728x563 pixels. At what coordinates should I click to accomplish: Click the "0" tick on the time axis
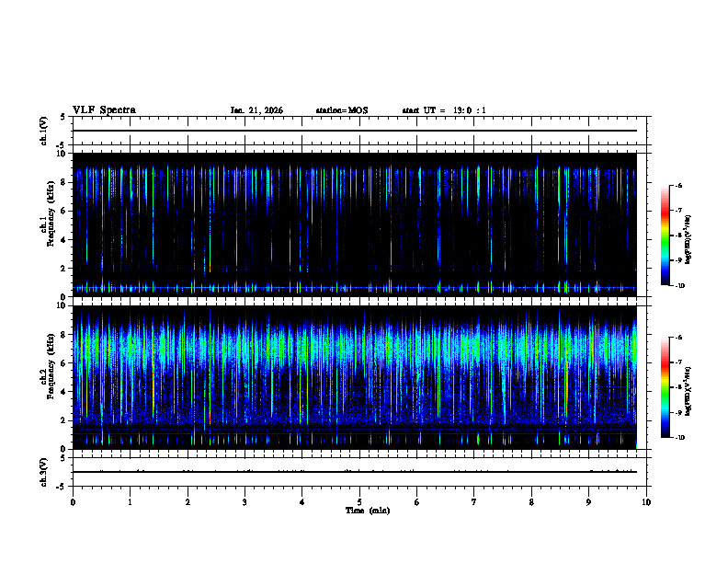coord(73,502)
